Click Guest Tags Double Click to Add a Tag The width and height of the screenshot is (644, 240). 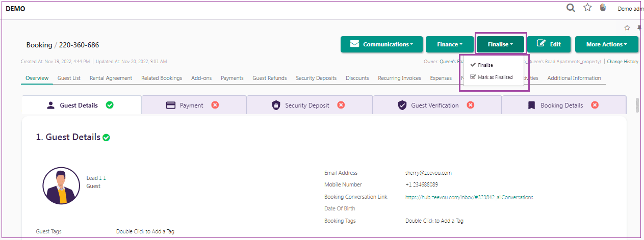click(x=145, y=231)
